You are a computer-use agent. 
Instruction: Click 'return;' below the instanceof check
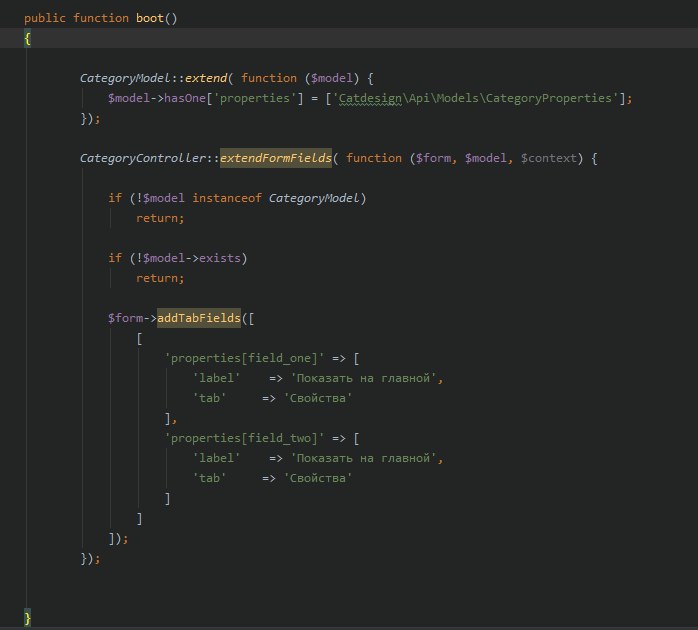pyautogui.click(x=160, y=219)
